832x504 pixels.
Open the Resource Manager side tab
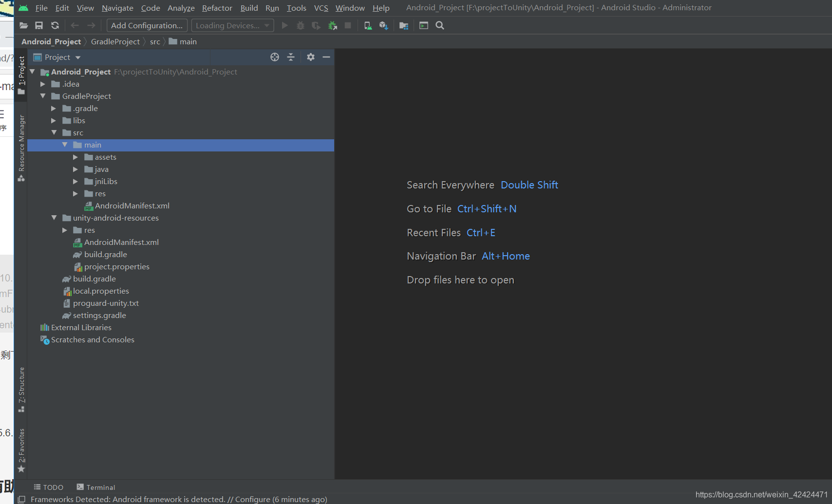coord(21,148)
